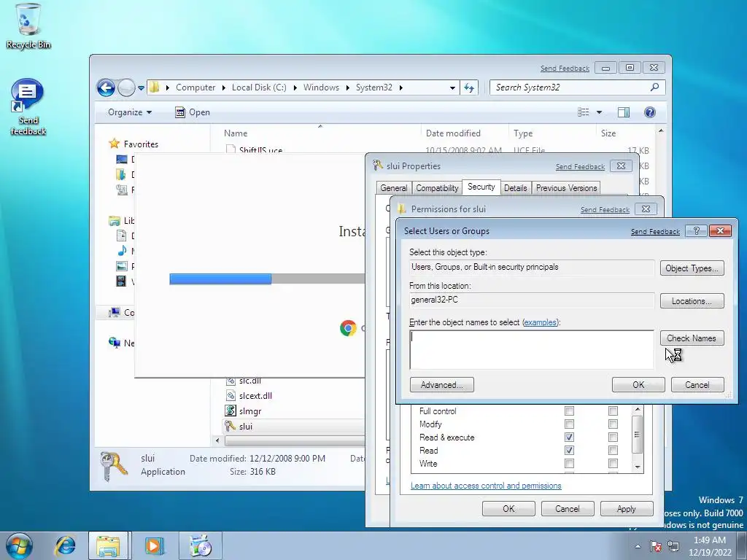Expand the arrow after Windows breadcrumb
747x560 pixels.
click(348, 87)
